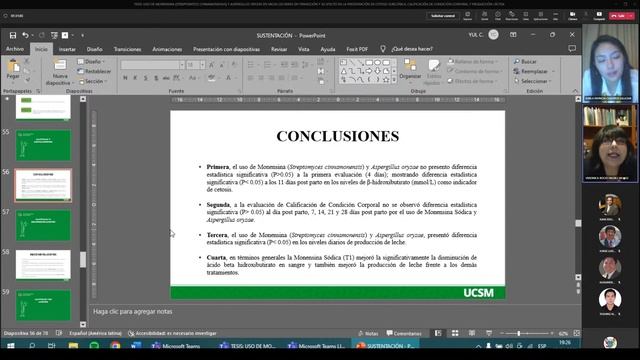Open Presentación con diapositivas tab
Image resolution: width=640 pixels, height=360 pixels.
(x=226, y=49)
